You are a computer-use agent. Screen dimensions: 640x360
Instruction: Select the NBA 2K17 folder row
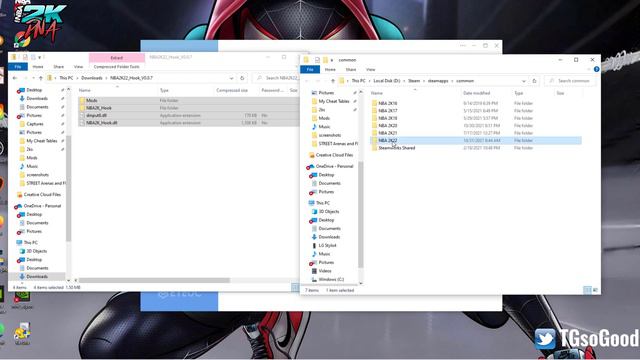click(476, 111)
